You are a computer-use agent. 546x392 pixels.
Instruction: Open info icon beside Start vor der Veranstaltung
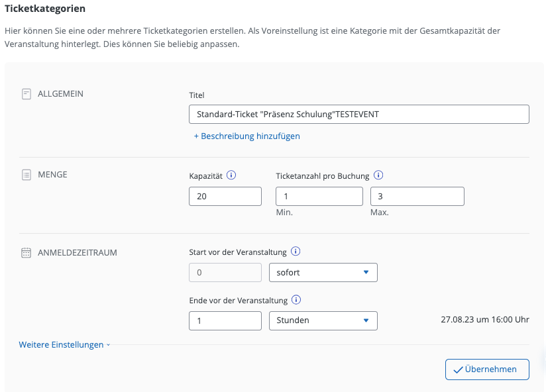tap(296, 252)
